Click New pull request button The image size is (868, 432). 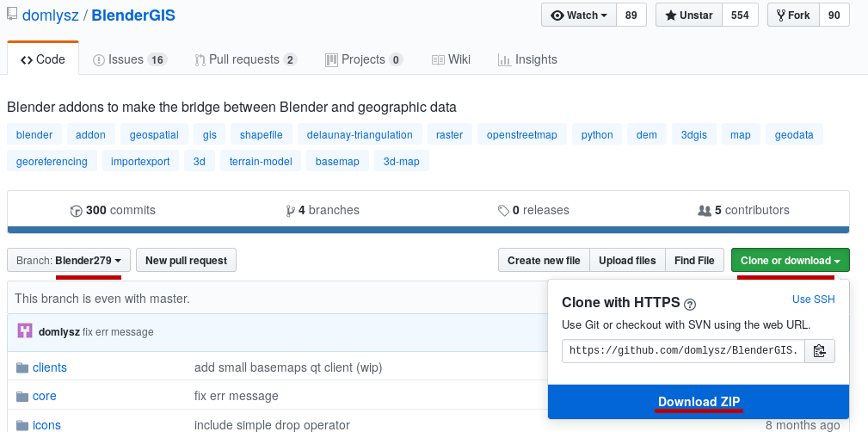point(186,260)
